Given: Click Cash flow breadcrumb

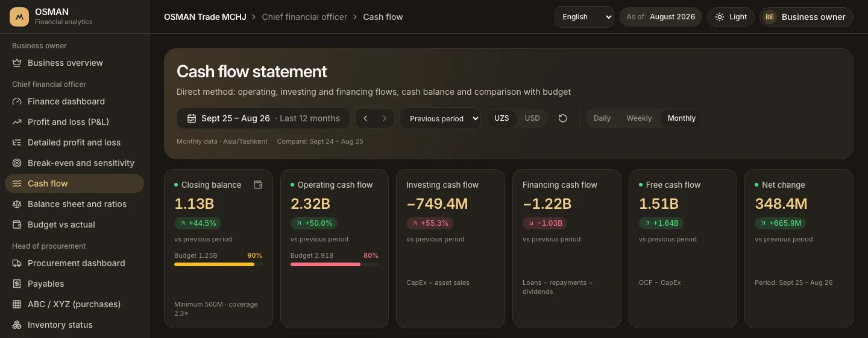Looking at the screenshot, I should click(383, 17).
